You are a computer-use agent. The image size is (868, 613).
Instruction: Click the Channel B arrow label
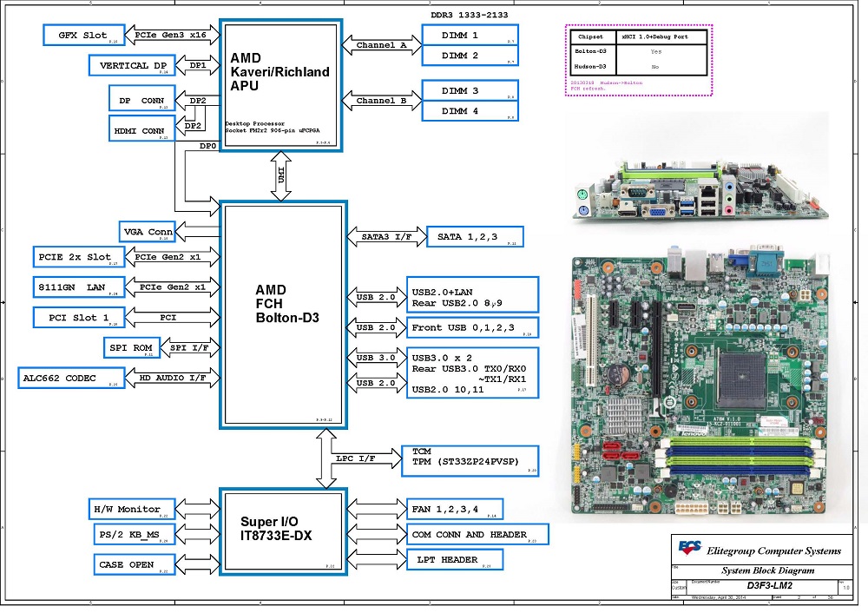coord(381,101)
